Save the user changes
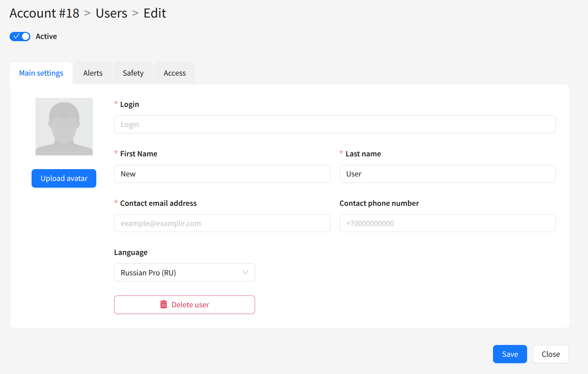This screenshot has width=588, height=374. 510,354
